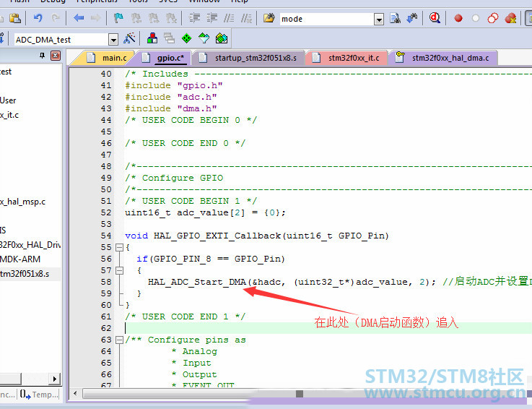The width and height of the screenshot is (532, 409).
Task: Open Find in Files folder icon
Action: [269, 18]
